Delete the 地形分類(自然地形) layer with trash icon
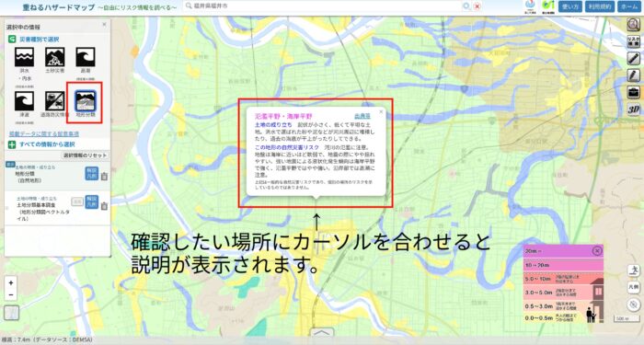This screenshot has height=345, width=644. 104,177
